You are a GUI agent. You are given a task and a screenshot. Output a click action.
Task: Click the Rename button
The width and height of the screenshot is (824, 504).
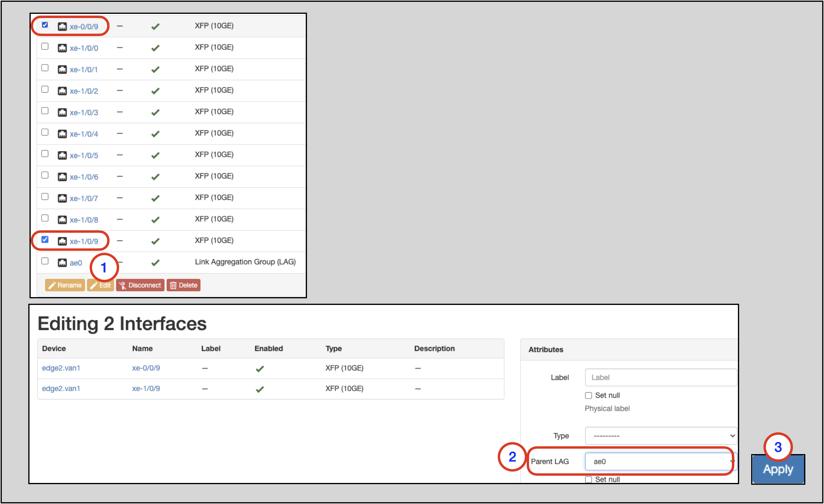coord(64,285)
